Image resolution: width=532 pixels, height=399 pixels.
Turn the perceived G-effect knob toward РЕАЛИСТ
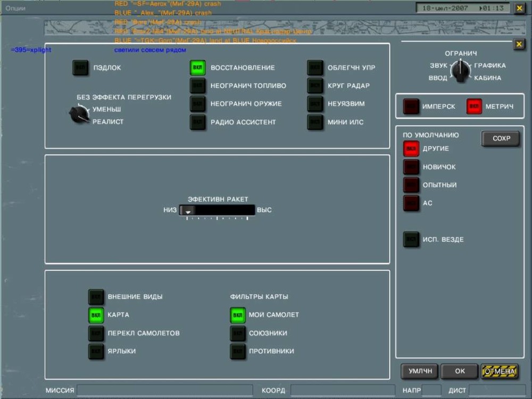(x=78, y=113)
